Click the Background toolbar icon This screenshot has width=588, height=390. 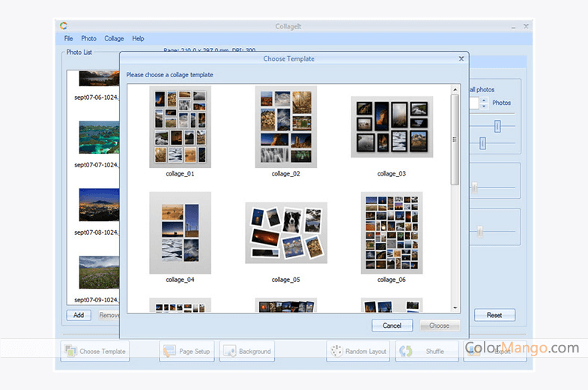point(229,351)
